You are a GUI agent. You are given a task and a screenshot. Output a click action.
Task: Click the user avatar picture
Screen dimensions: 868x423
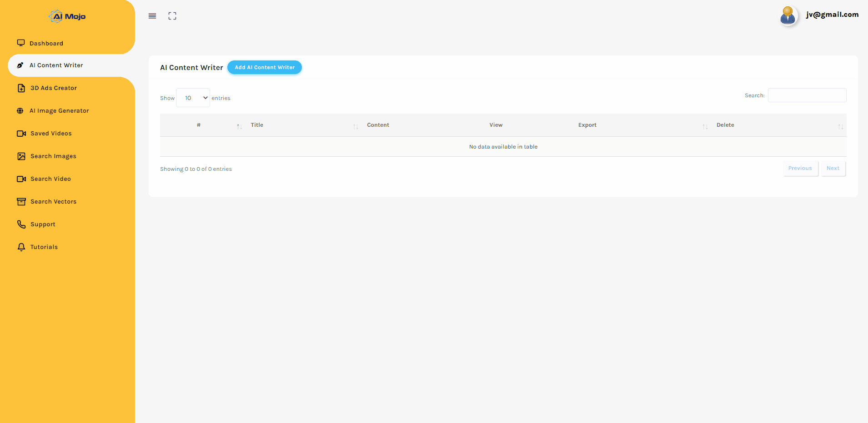788,16
